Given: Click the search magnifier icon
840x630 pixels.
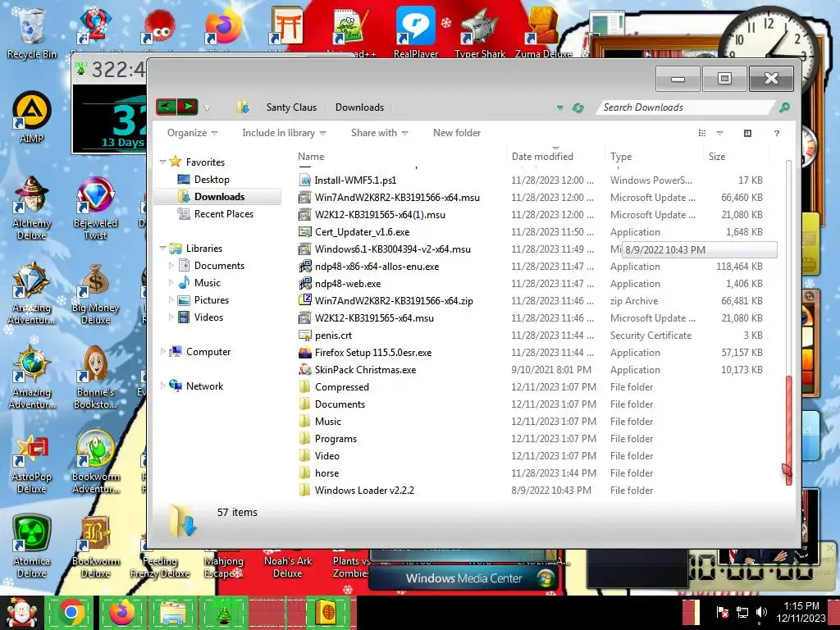Looking at the screenshot, I should click(x=784, y=107).
